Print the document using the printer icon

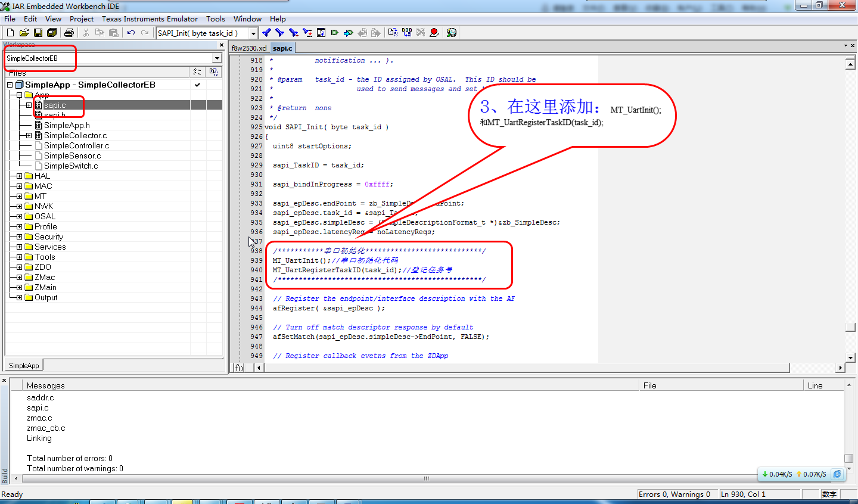tap(69, 33)
